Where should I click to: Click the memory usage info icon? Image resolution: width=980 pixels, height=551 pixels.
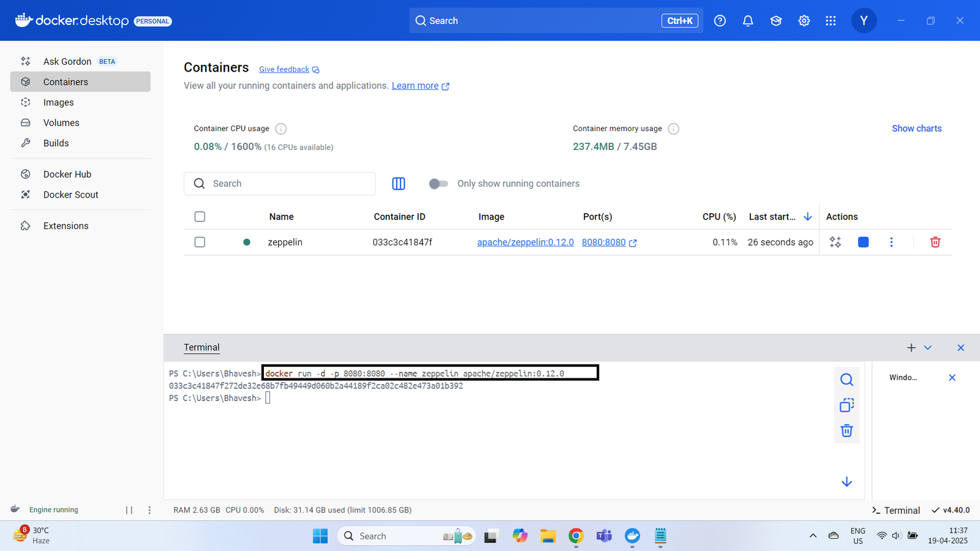point(674,129)
